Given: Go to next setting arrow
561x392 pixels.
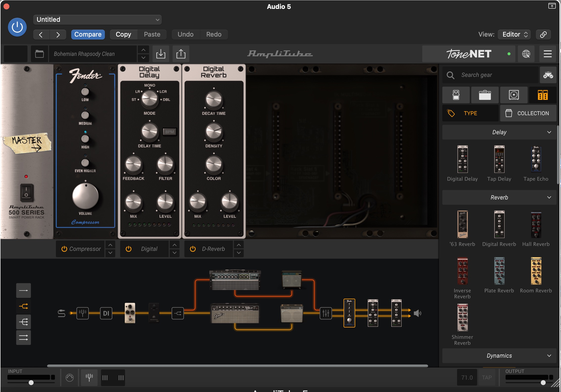Looking at the screenshot, I should (58, 35).
